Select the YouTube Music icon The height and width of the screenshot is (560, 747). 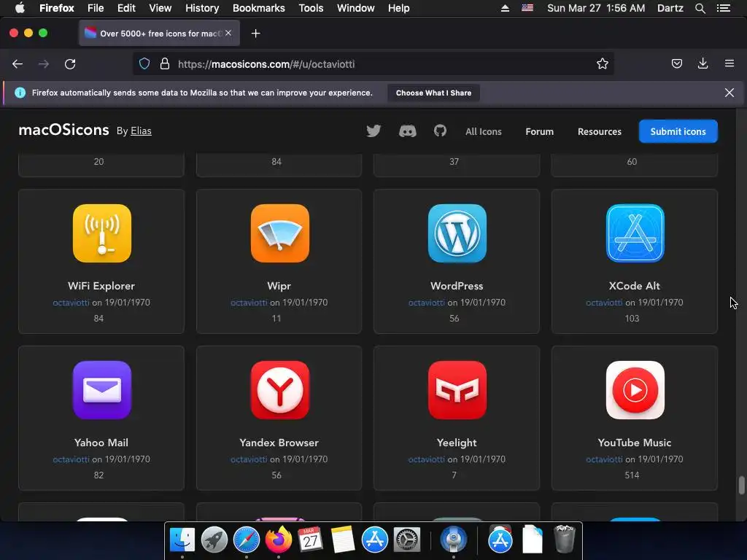tap(635, 390)
